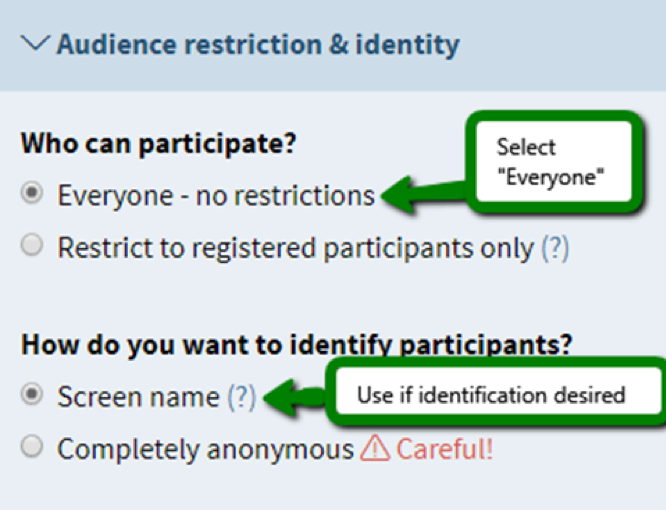Open help (?) next to Screen name
The image size is (666, 510).
tap(241, 397)
